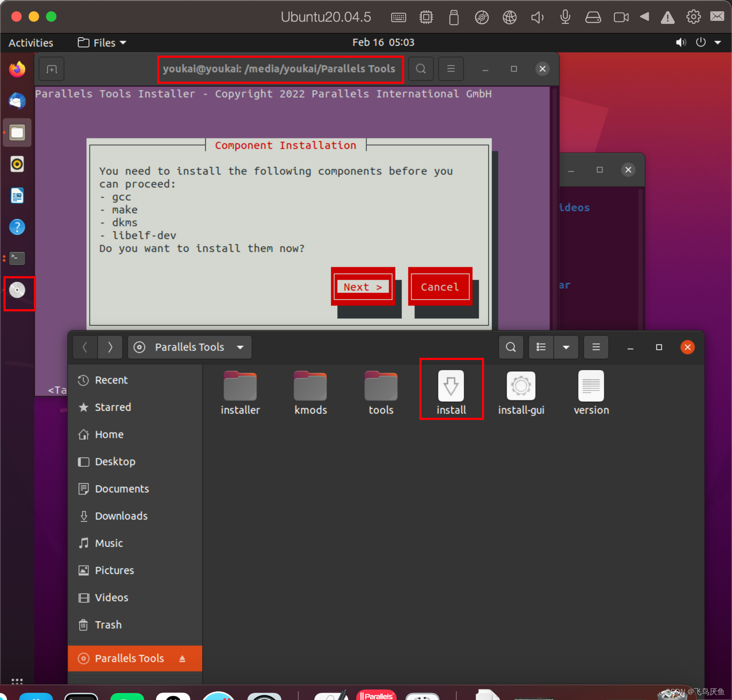The width and height of the screenshot is (732, 700).
Task: Open the tools folder
Action: (381, 393)
